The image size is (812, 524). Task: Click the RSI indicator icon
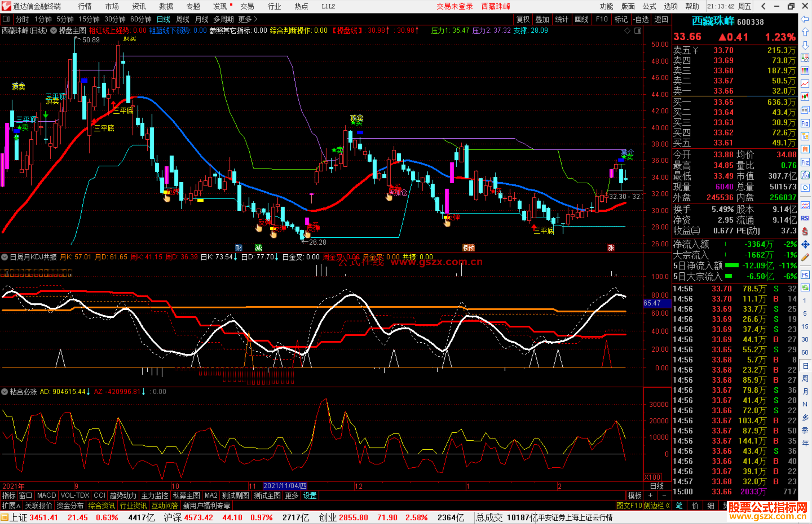805,218
